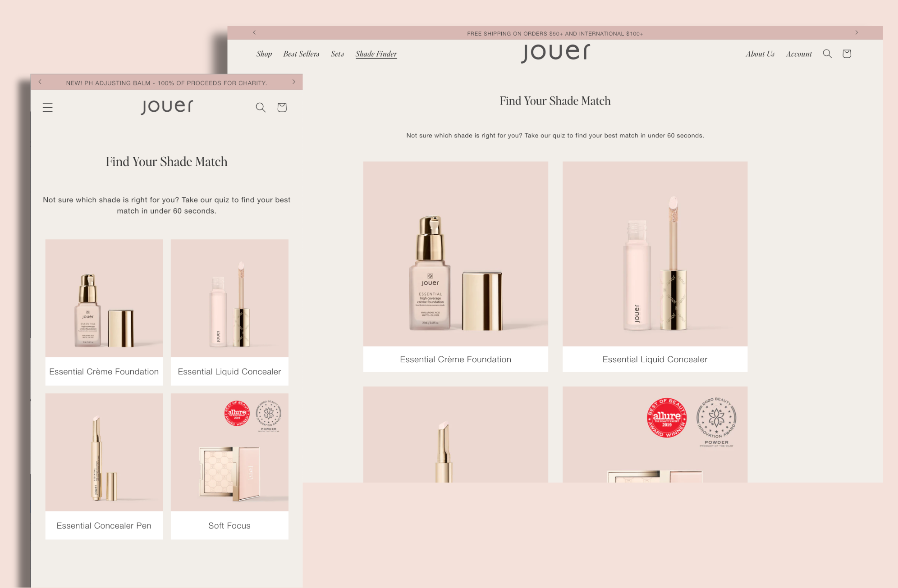The image size is (898, 588).
Task: Select the Shade Finder nav link
Action: pyautogui.click(x=376, y=54)
